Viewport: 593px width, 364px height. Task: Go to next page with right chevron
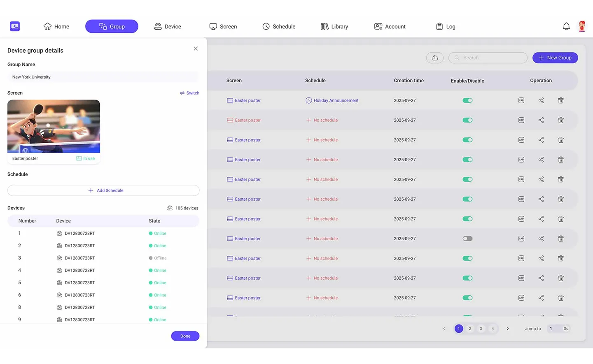coord(507,329)
